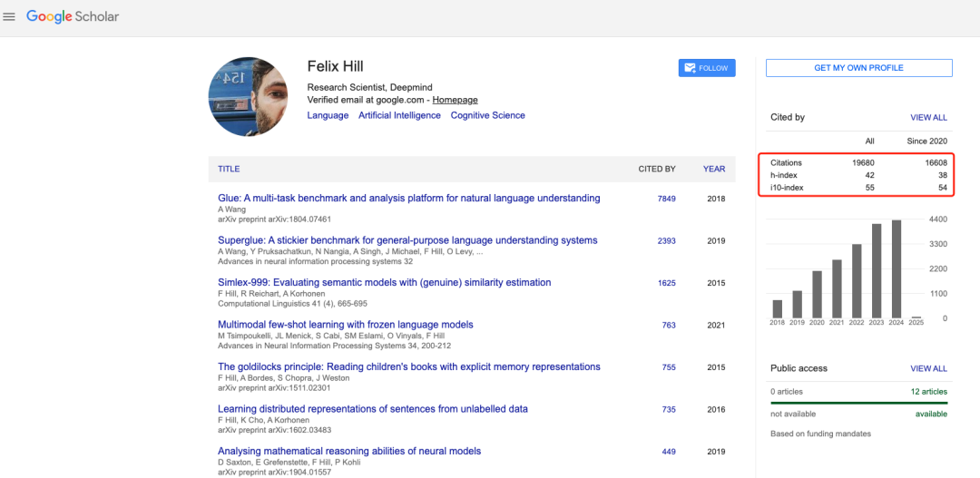Open The goldilocks principle paper
Viewport: 980px width, 478px height.
point(408,366)
